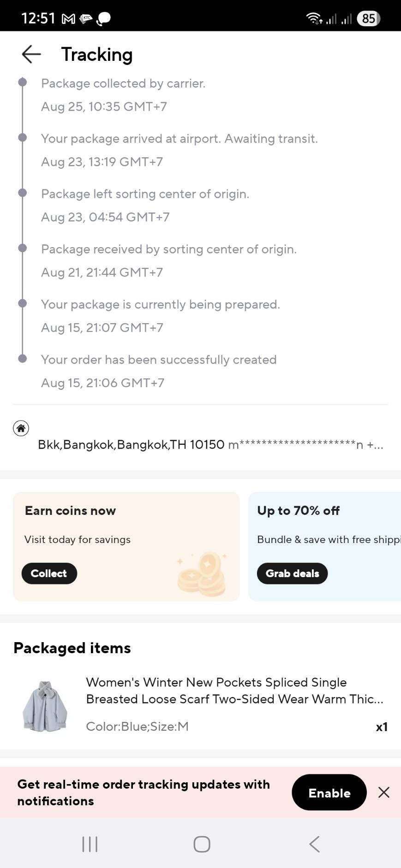
Task: Open the Up to 70% off card
Action: pos(324,546)
